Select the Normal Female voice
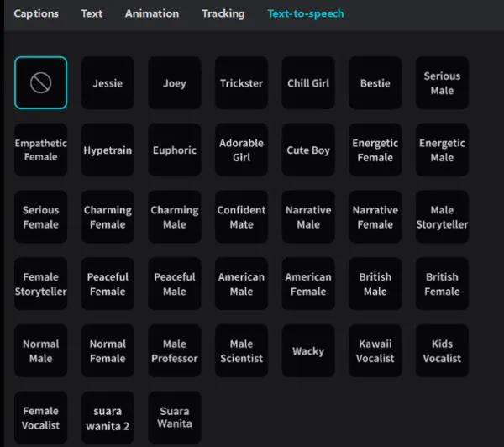Image resolution: width=504 pixels, height=447 pixels. (108, 350)
